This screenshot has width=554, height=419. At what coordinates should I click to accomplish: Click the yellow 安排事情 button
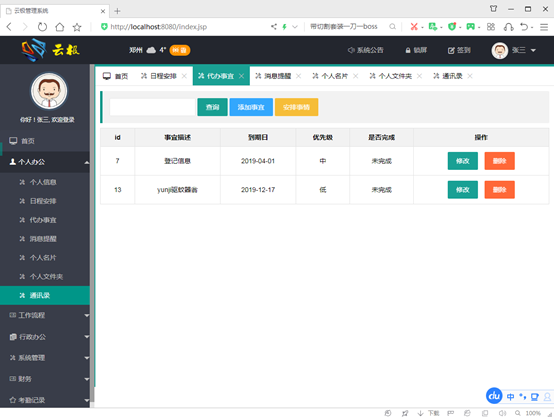(x=296, y=107)
